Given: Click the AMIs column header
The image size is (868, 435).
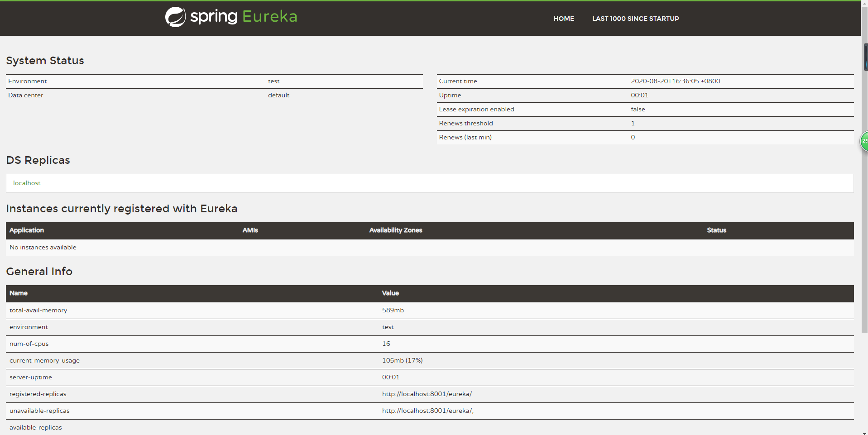Looking at the screenshot, I should [x=250, y=230].
